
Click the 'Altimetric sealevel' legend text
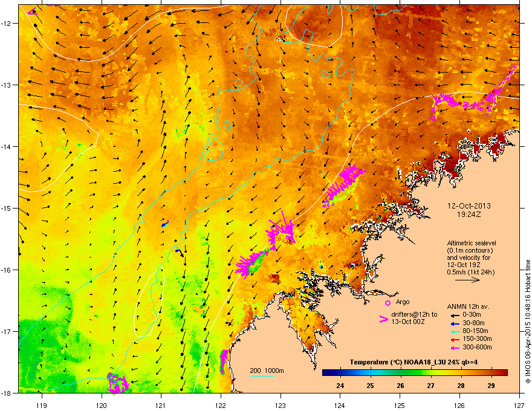(x=472, y=243)
